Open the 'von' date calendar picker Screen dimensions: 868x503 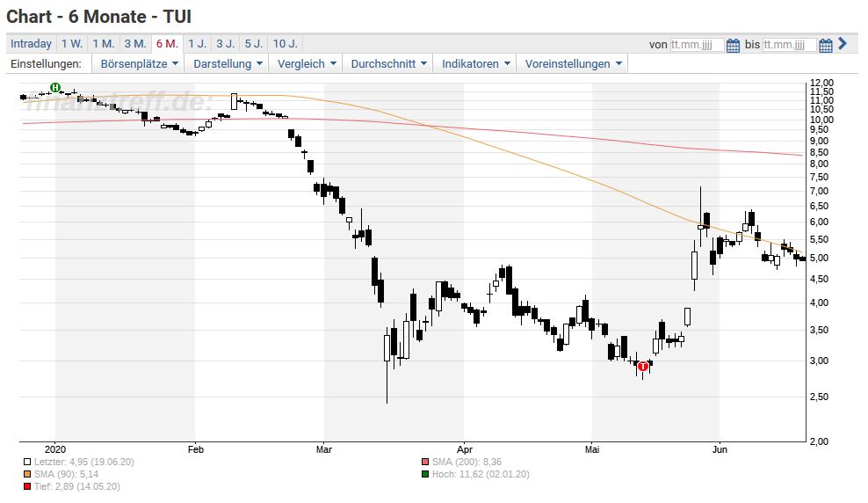(733, 45)
